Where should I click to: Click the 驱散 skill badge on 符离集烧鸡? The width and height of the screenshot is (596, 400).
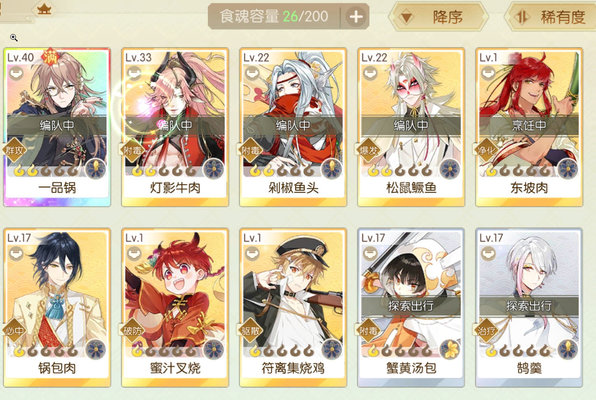250,330
